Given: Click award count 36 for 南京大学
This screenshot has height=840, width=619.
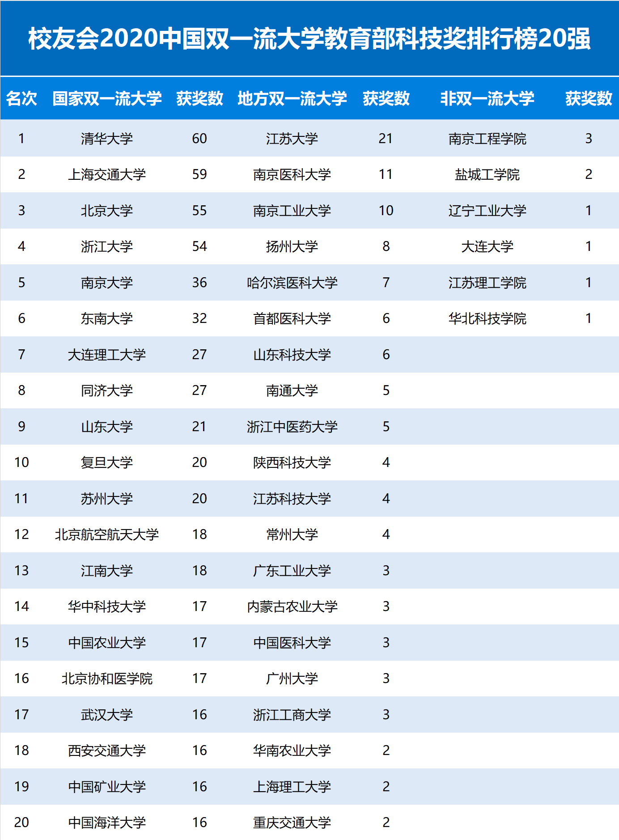Looking at the screenshot, I should (199, 283).
